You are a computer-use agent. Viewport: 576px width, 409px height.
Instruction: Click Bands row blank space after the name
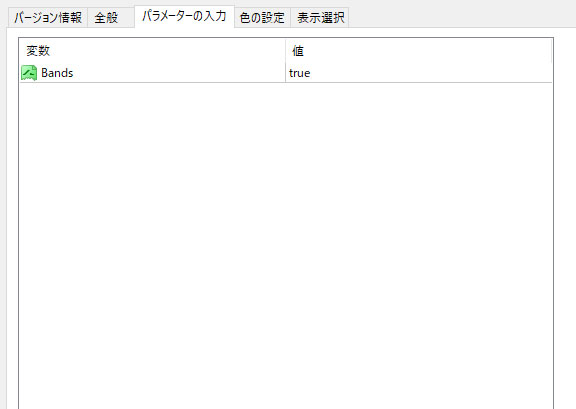[179, 73]
